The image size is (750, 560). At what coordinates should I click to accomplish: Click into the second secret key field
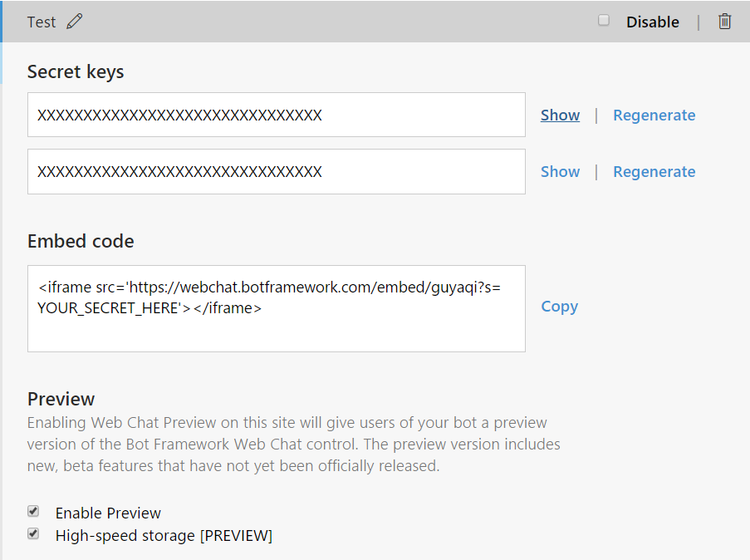(x=276, y=172)
